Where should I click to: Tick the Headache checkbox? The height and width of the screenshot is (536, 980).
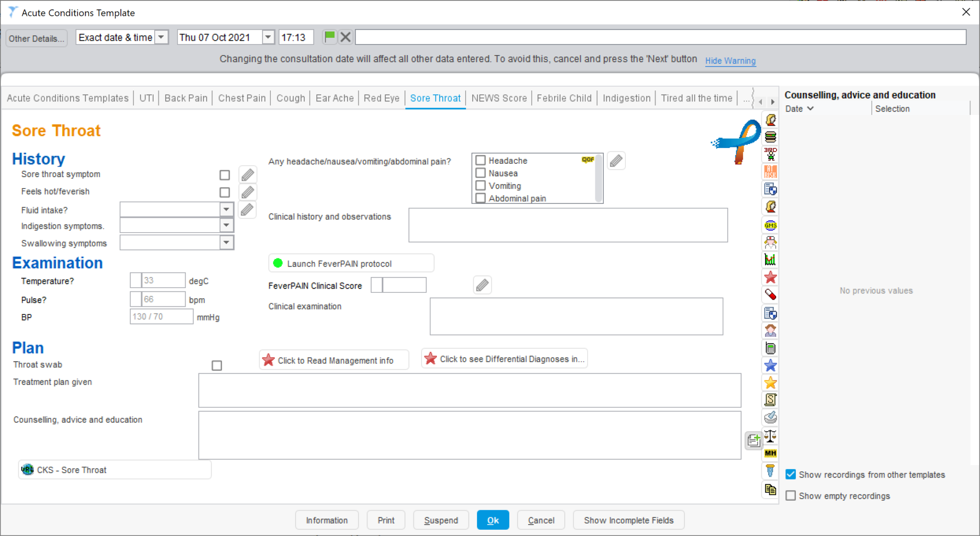coord(480,160)
